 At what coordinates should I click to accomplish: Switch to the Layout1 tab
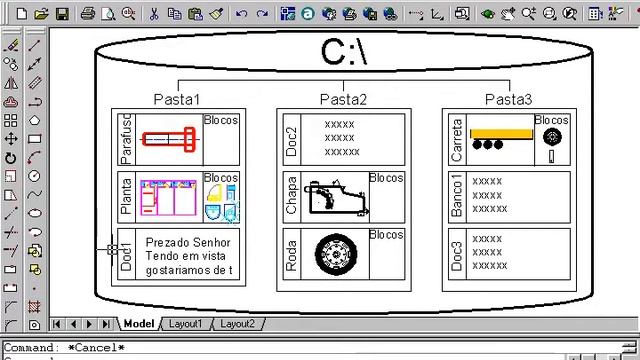(x=186, y=324)
